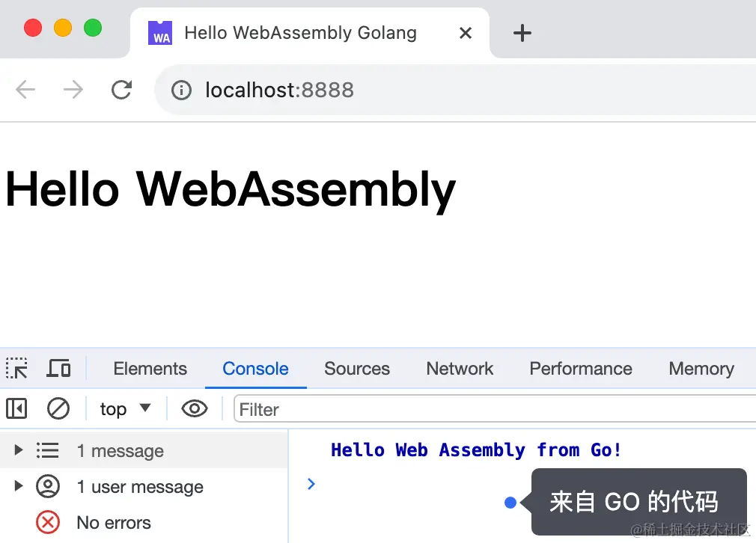Click the WA favicon on the browser tab
Screen dimensions: 756x543
pyautogui.click(x=159, y=32)
